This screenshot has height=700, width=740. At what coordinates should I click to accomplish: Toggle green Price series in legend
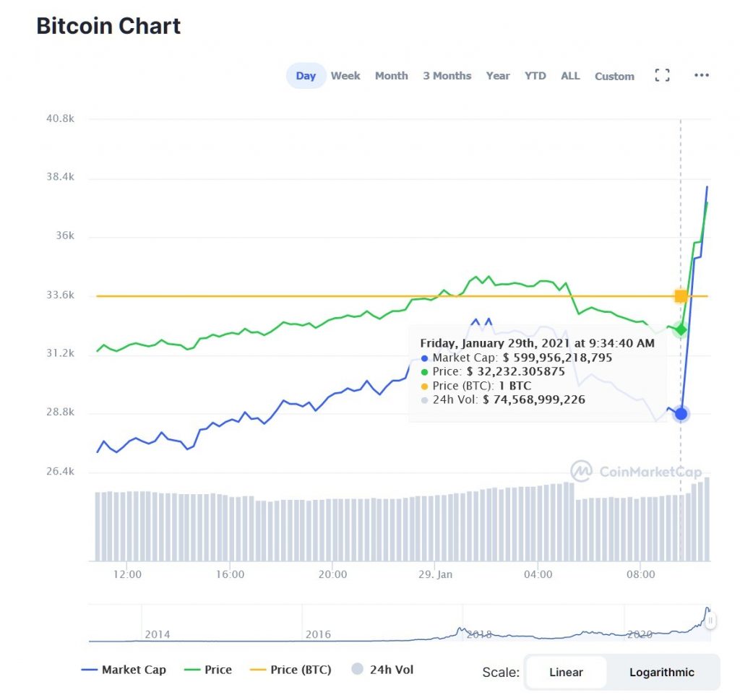[x=207, y=670]
